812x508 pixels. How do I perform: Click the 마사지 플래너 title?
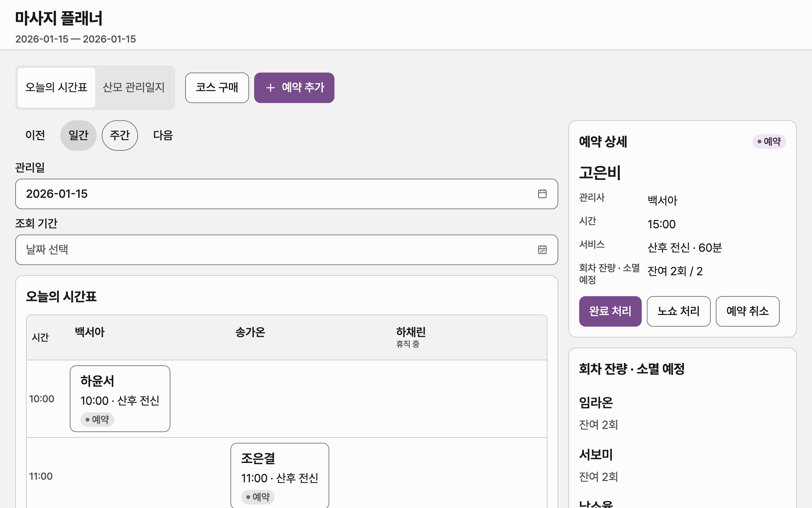tap(59, 18)
